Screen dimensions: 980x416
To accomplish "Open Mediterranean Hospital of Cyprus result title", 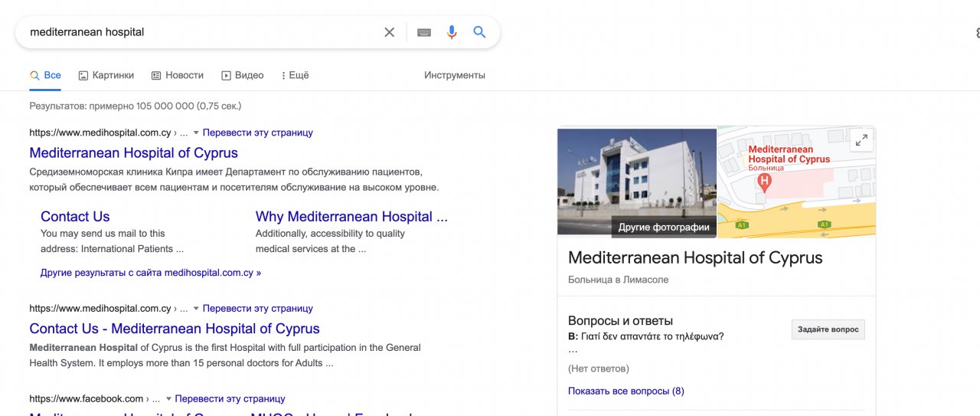I will coord(133,152).
